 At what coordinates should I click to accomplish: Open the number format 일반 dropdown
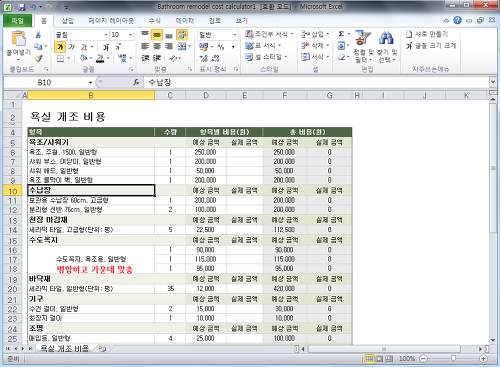click(x=235, y=35)
